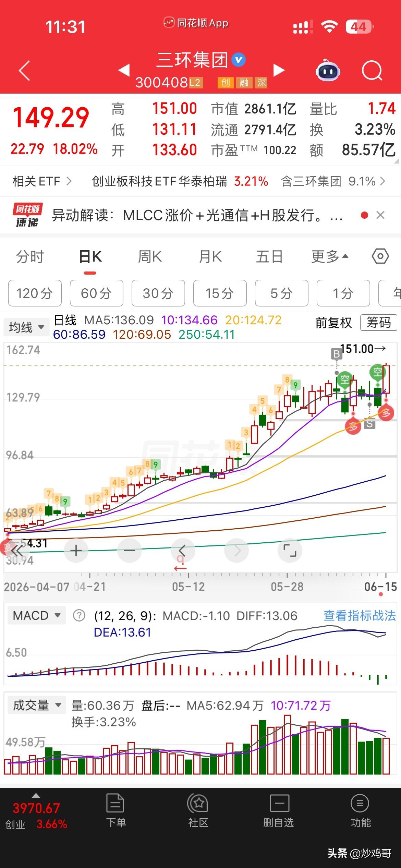Switch to 五日 tab
This screenshot has width=401, height=868.
click(269, 256)
